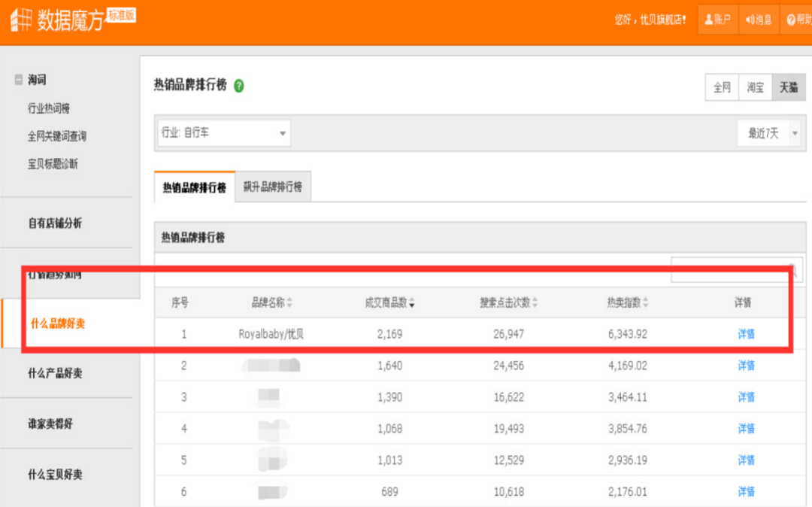
Task: Click the 2,936.19 热卖指数 value
Action: pyautogui.click(x=628, y=460)
